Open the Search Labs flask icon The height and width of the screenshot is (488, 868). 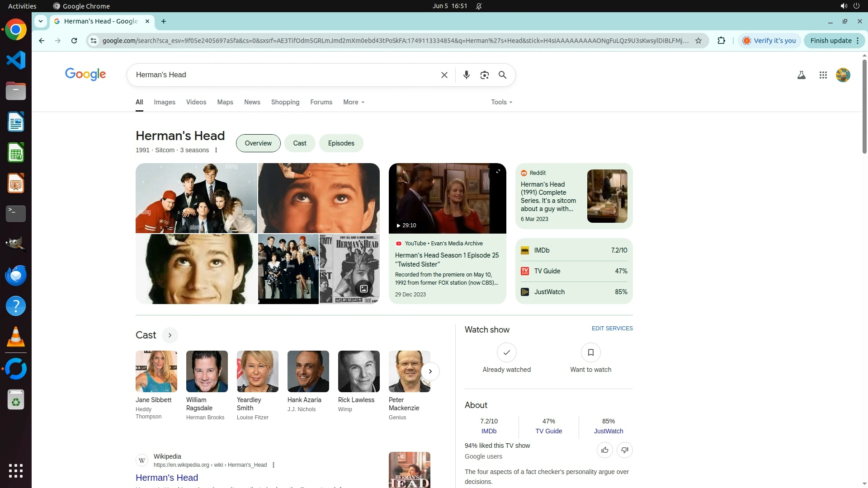click(801, 75)
